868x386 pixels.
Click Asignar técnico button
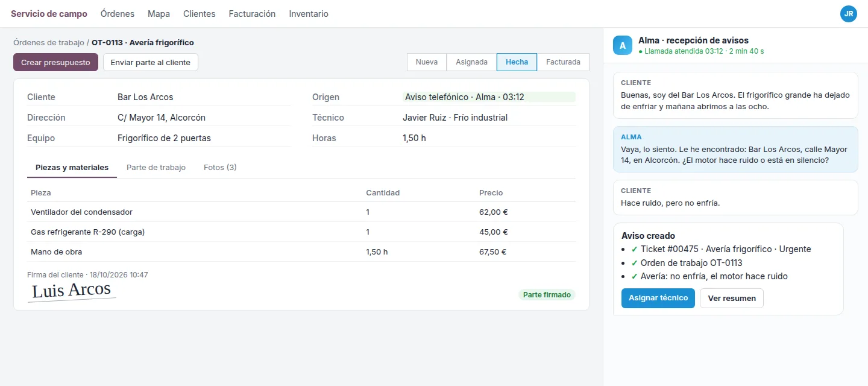(658, 298)
